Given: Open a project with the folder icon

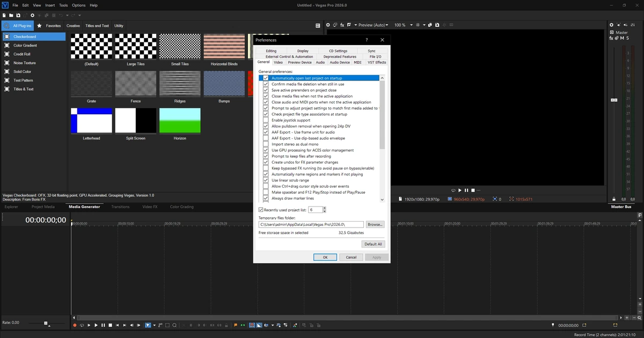Looking at the screenshot, I should click(11, 16).
